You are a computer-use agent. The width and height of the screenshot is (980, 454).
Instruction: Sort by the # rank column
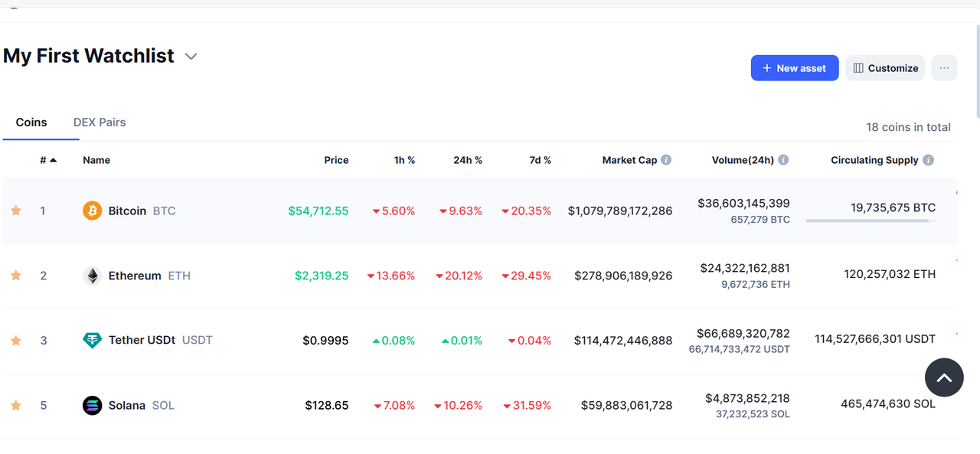click(48, 160)
